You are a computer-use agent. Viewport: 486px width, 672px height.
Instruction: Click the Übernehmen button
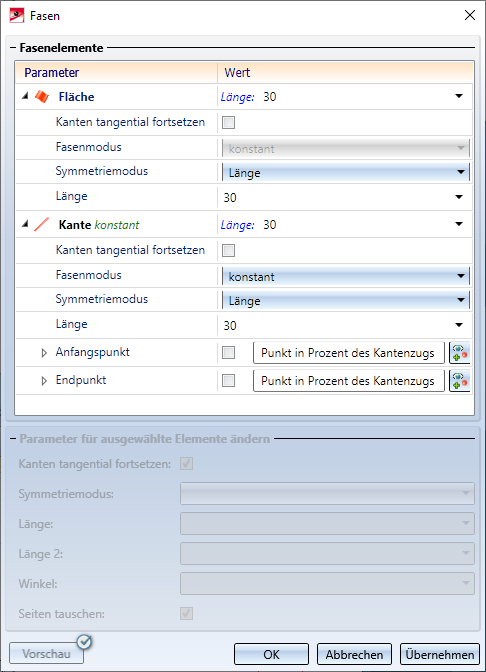[x=440, y=654]
